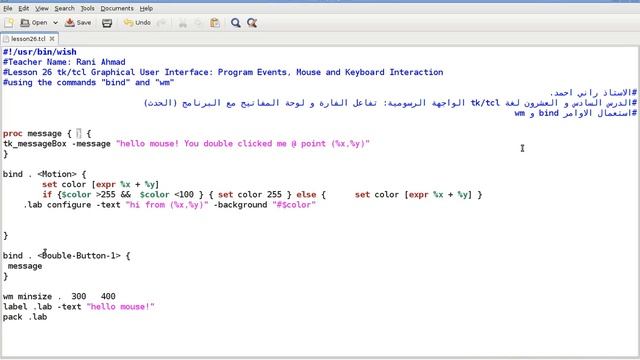Image resolution: width=640 pixels, height=360 pixels.
Task: Click the 'label .lab -text "hello mouse!"' line
Action: pyautogui.click(x=79, y=307)
